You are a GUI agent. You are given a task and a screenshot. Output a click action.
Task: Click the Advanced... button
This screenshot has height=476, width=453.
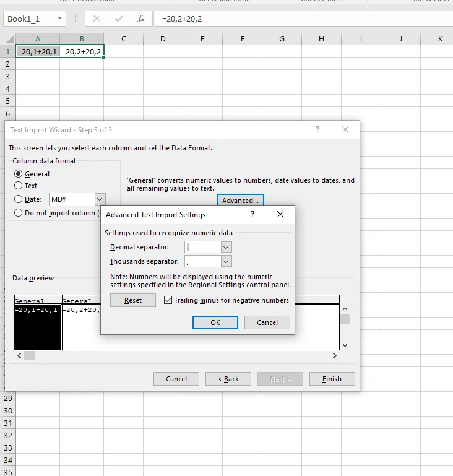[240, 201]
